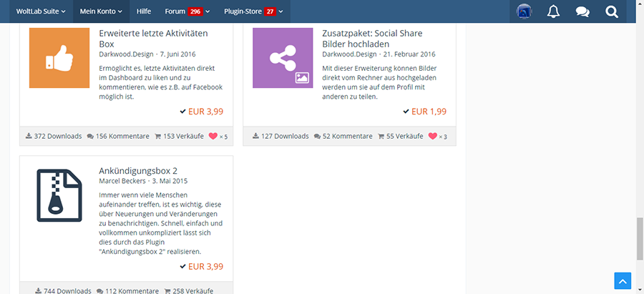644x294 pixels.
Task: Open the Hilfe menu item
Action: click(x=143, y=11)
